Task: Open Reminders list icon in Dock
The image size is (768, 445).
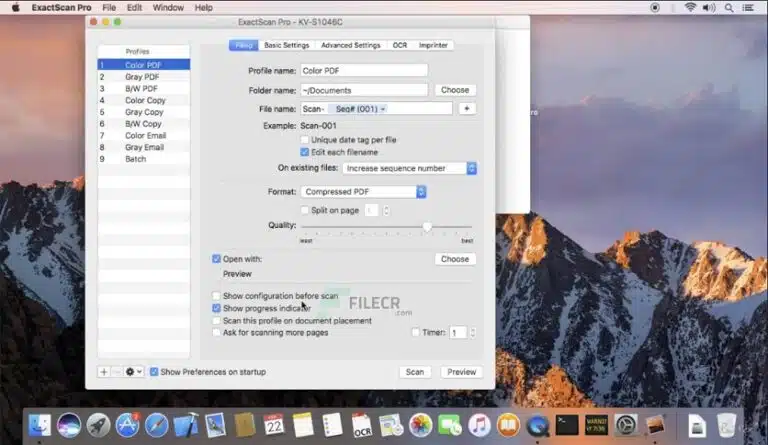Action: (333, 424)
